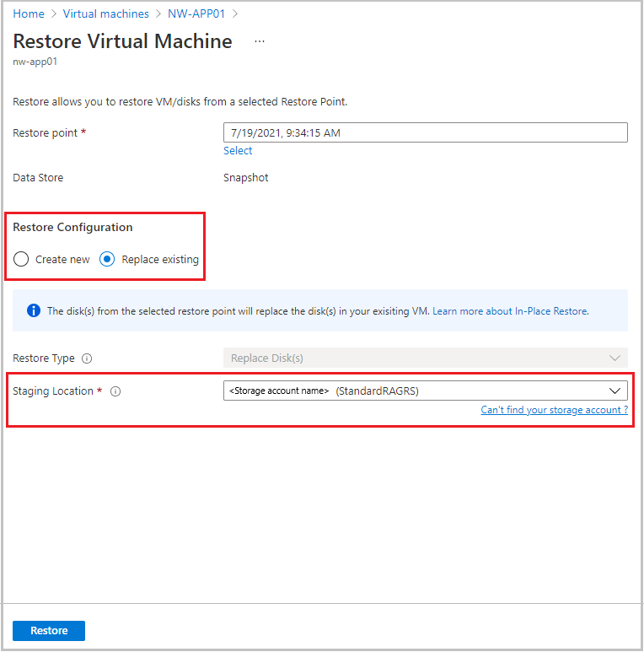644x652 pixels.
Task: Open the Restore Type dropdown
Action: click(x=426, y=358)
